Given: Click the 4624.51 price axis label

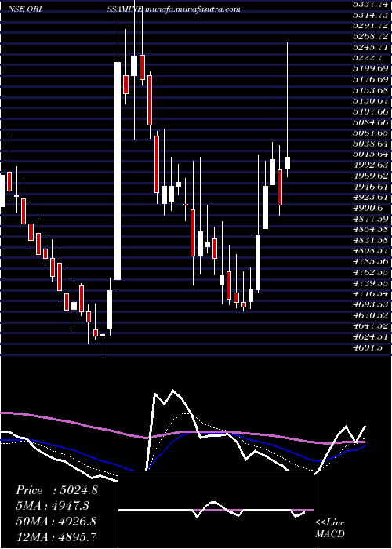Looking at the screenshot, I should click(369, 337).
